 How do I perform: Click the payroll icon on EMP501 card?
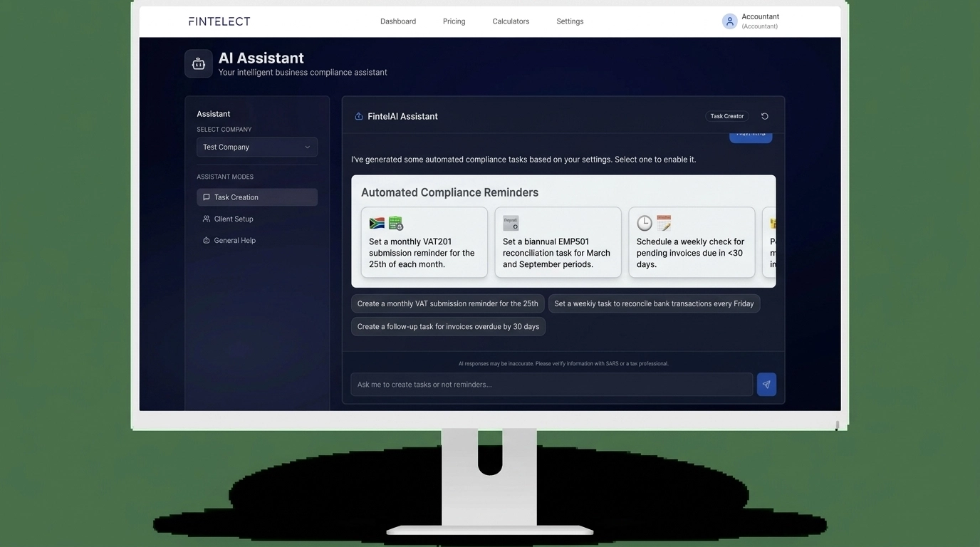[x=510, y=222]
